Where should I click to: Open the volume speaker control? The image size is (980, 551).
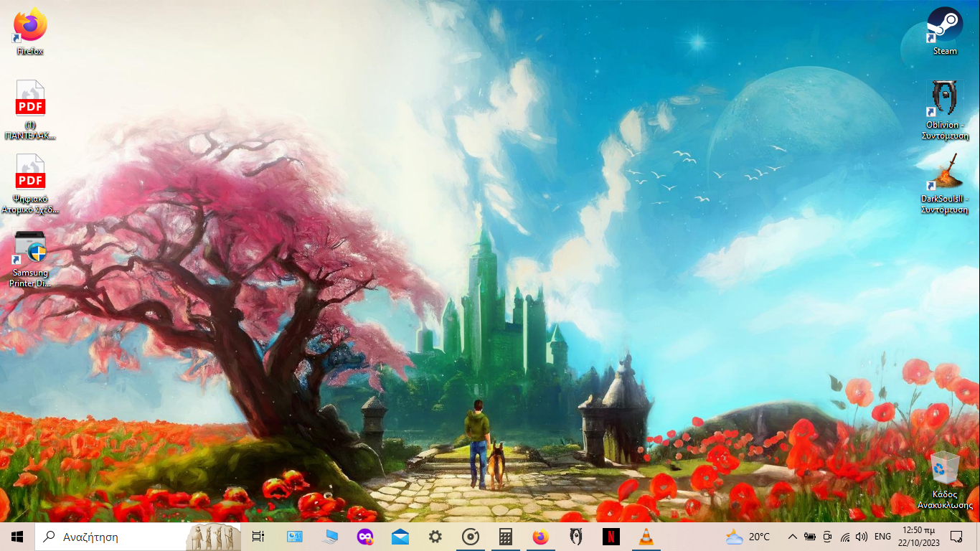click(862, 537)
